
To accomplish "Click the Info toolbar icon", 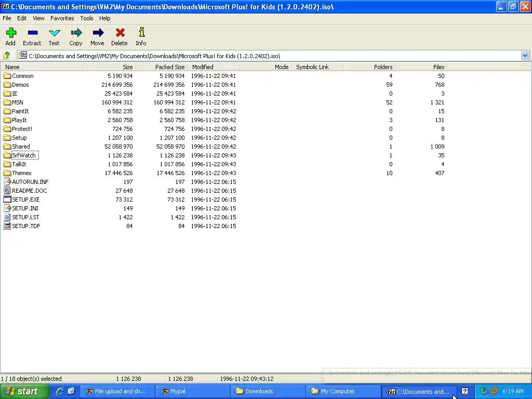I will click(141, 32).
